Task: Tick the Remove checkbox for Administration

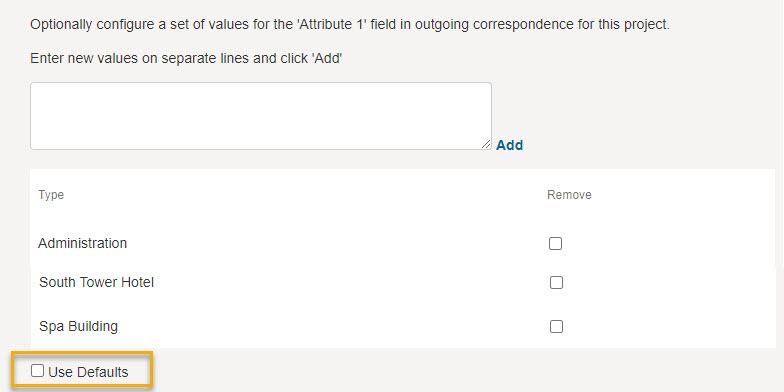Action: point(556,244)
